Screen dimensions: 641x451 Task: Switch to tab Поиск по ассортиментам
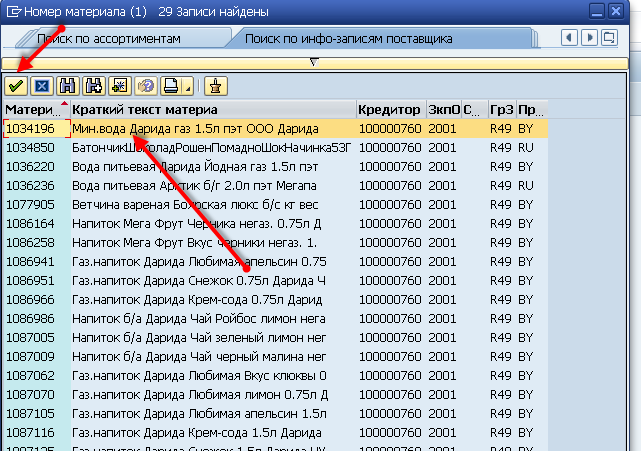coord(109,39)
